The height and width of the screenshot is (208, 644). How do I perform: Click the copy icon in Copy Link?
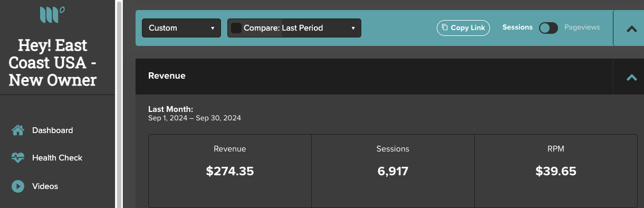click(x=445, y=27)
